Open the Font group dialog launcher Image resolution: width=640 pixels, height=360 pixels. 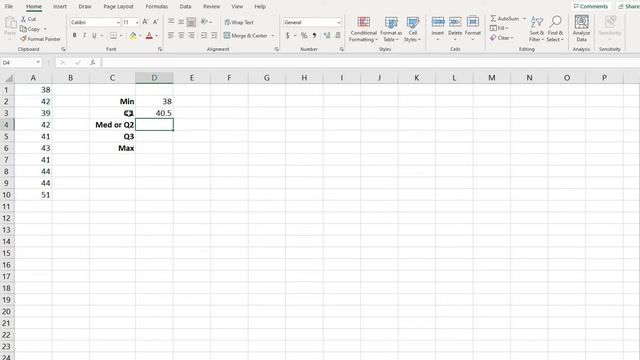(160, 49)
